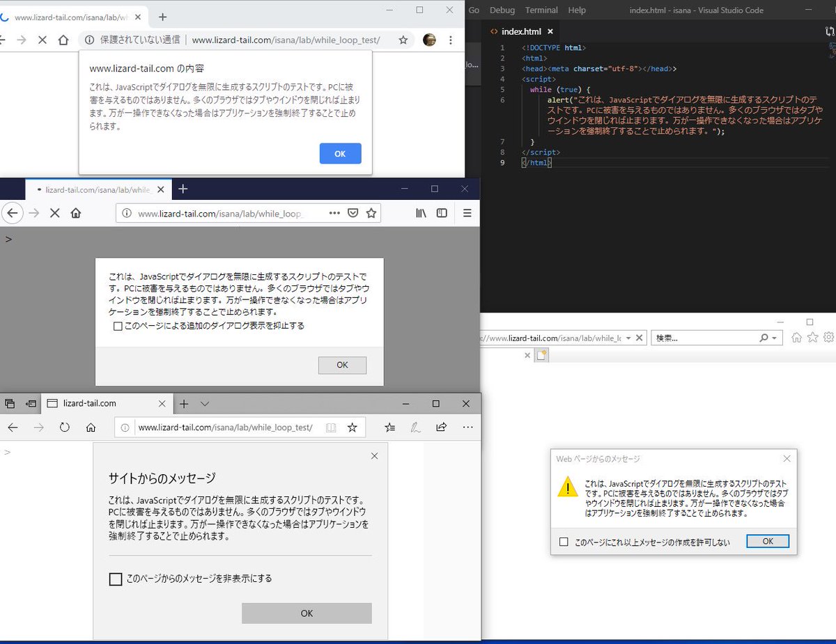Open the Edge favorites hub icon
836x644 pixels.
390,427
